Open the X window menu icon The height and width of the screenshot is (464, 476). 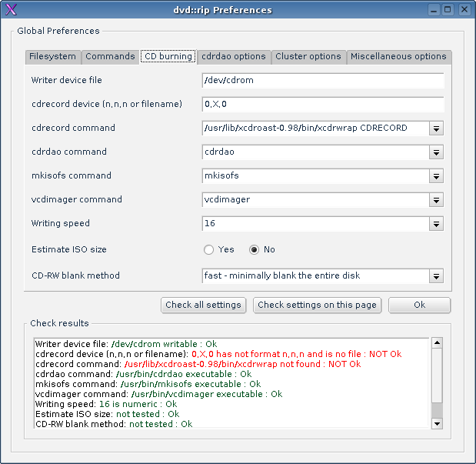click(x=11, y=10)
